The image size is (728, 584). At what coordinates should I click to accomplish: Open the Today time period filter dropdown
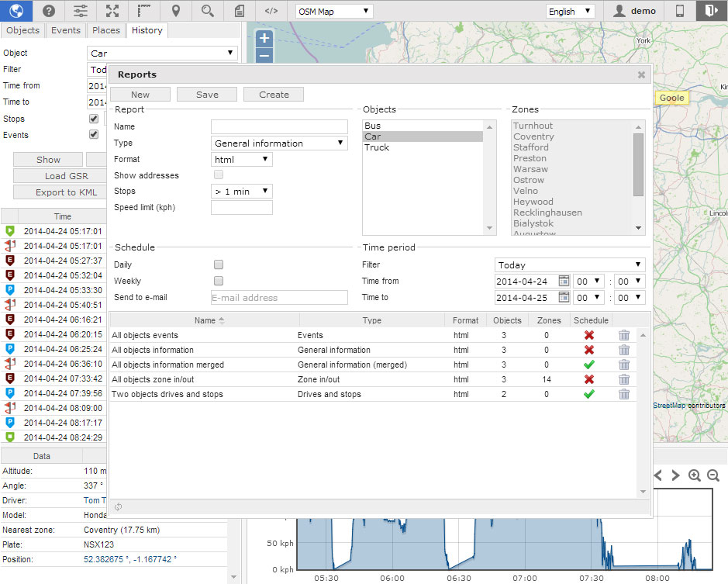coord(570,264)
